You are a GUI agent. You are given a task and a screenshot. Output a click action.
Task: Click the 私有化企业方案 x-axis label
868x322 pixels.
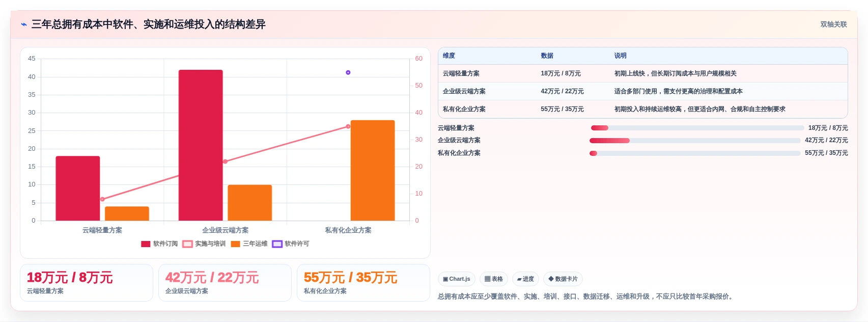pyautogui.click(x=348, y=230)
